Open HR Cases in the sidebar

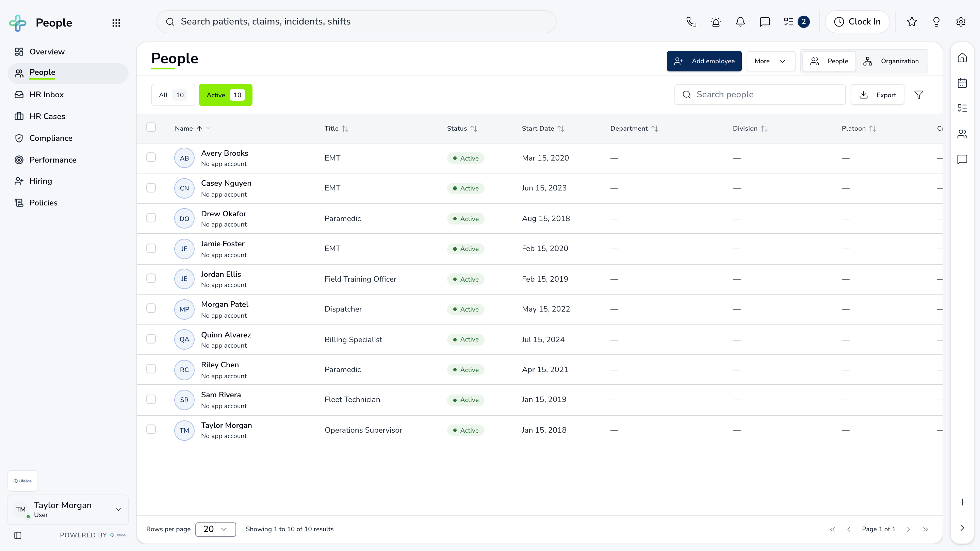point(68,116)
